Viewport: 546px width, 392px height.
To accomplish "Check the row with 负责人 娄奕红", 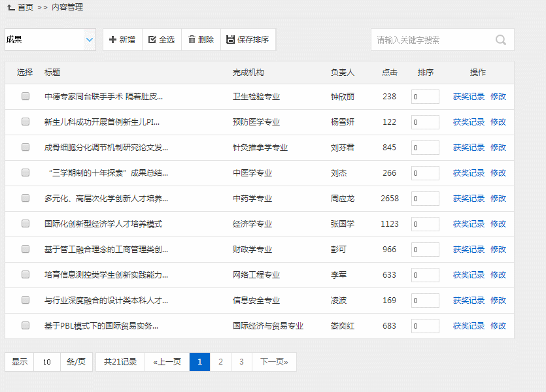I will [26, 325].
